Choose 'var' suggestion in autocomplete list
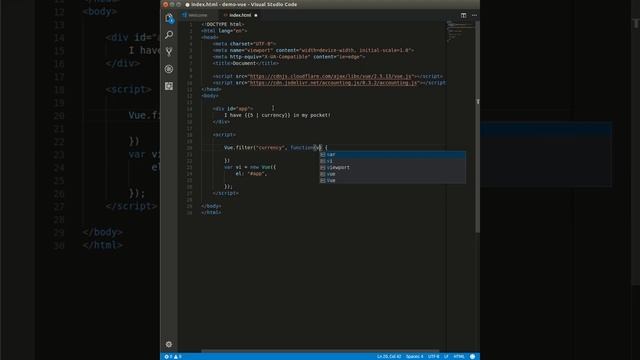The image size is (640, 360). click(392, 155)
